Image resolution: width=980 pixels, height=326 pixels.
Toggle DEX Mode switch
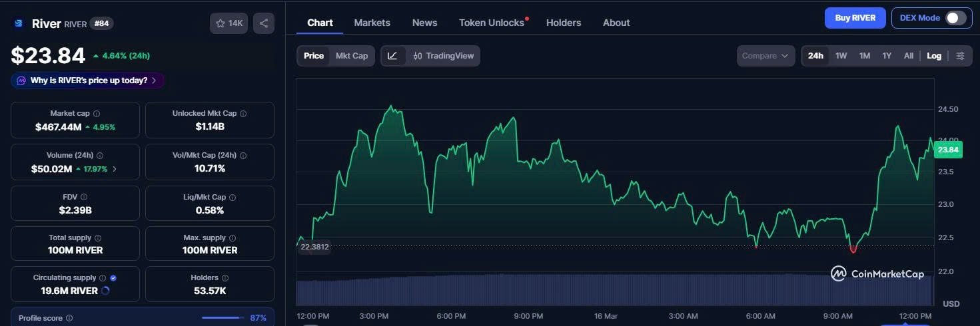955,18
